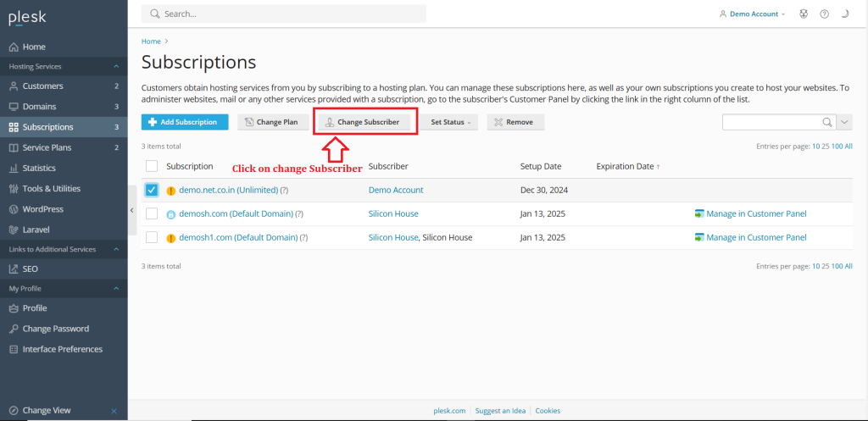Sort by Subscriber column header
The width and height of the screenshot is (868, 421).
pyautogui.click(x=388, y=166)
